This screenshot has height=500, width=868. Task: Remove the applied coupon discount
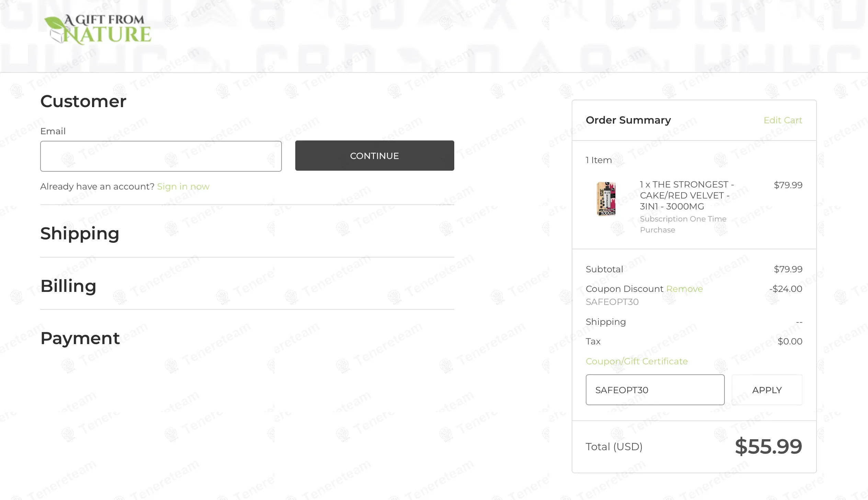tap(684, 289)
